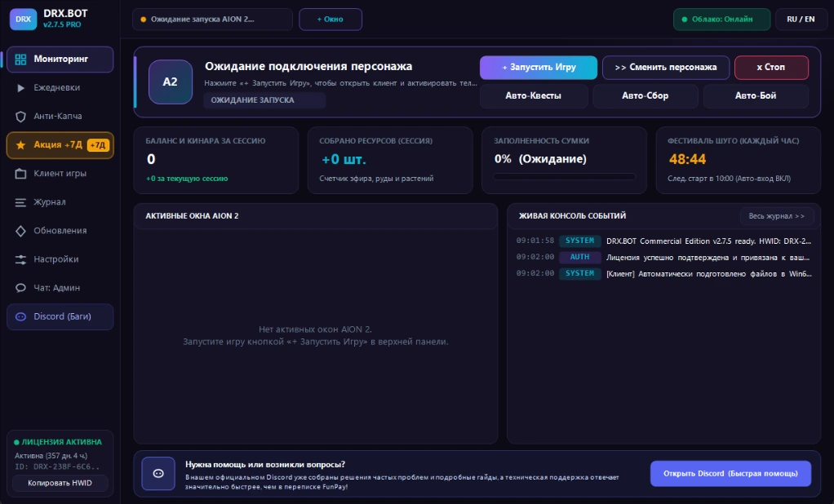Click the ЛИЦЕНЗИЯ АКТИВНА status text
The image size is (834, 504).
62,442
